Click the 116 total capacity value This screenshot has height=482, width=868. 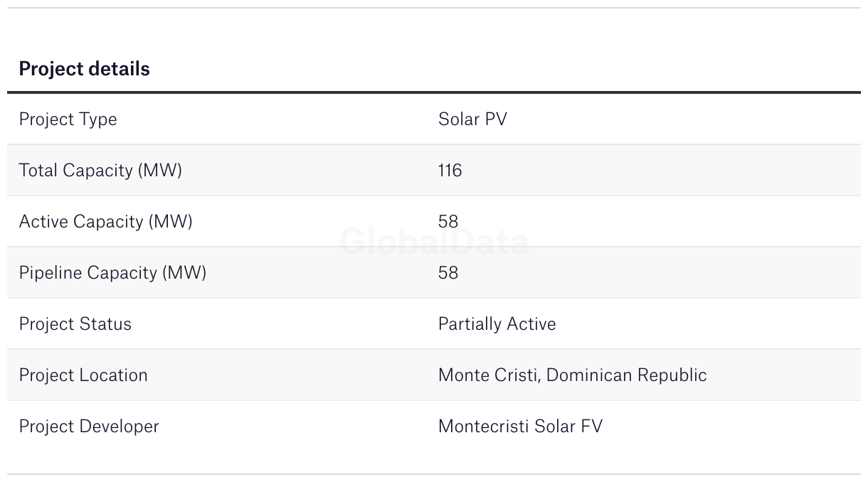tap(450, 171)
